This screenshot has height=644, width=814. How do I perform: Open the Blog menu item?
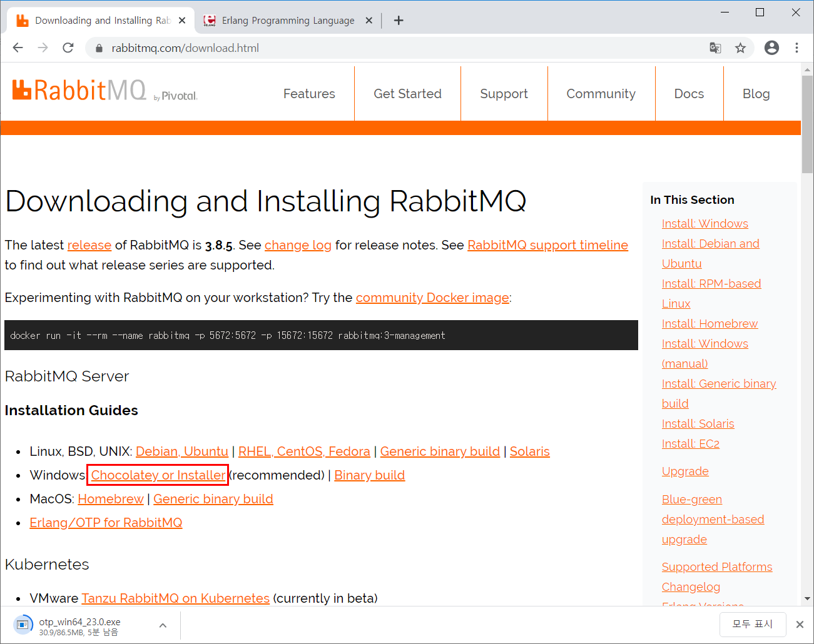756,94
